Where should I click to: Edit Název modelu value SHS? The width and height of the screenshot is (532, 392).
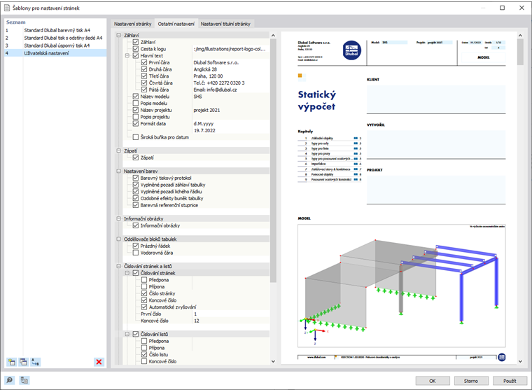point(231,97)
